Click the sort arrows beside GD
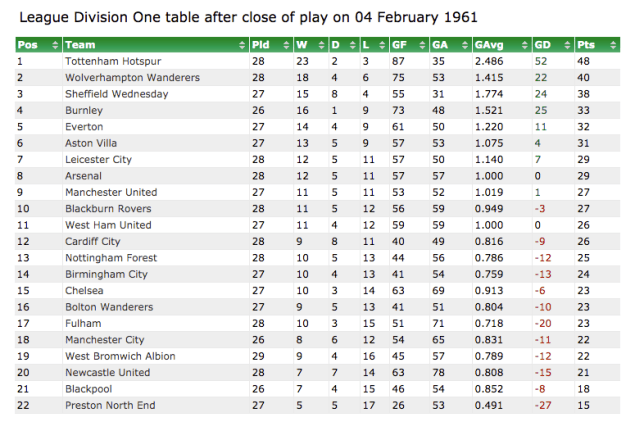 [565, 45]
